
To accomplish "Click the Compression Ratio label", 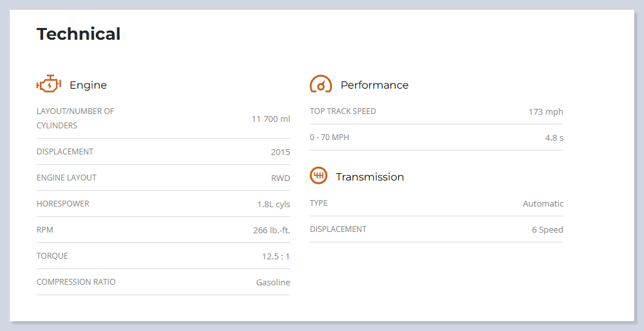I will click(76, 282).
